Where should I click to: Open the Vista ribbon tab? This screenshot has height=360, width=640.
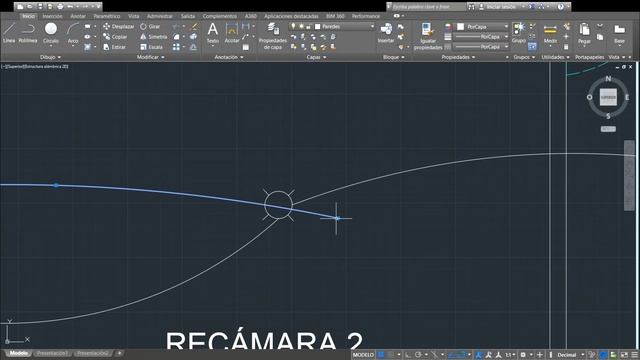(133, 16)
